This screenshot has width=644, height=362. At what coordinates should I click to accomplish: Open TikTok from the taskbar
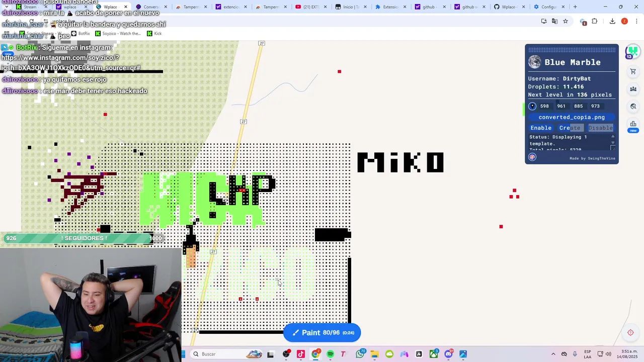pos(301,354)
